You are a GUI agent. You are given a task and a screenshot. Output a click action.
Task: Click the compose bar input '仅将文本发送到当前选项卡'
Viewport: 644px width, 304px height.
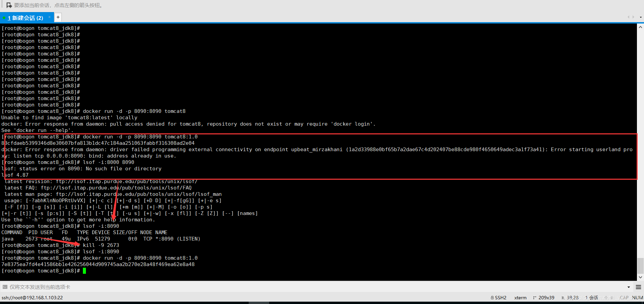pos(315,287)
